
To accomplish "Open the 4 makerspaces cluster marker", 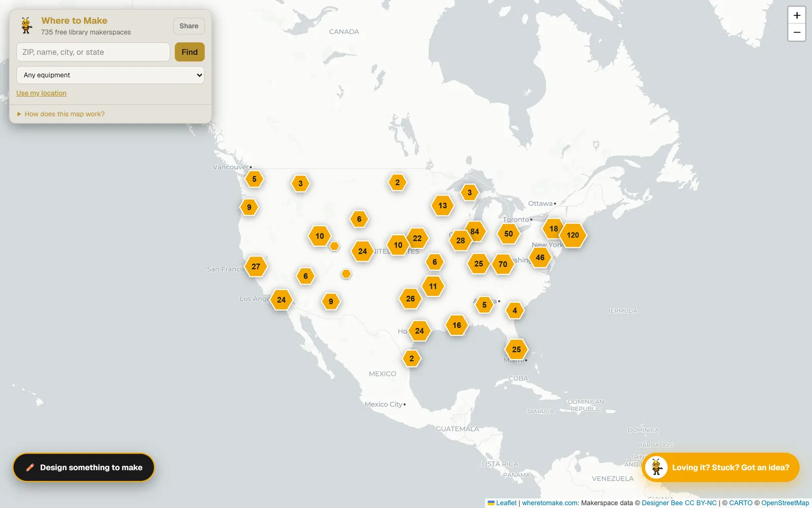I will [x=515, y=310].
